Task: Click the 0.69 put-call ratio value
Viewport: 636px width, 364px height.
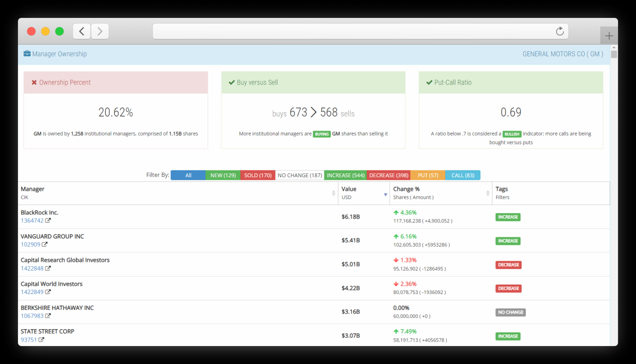Action: pos(511,113)
